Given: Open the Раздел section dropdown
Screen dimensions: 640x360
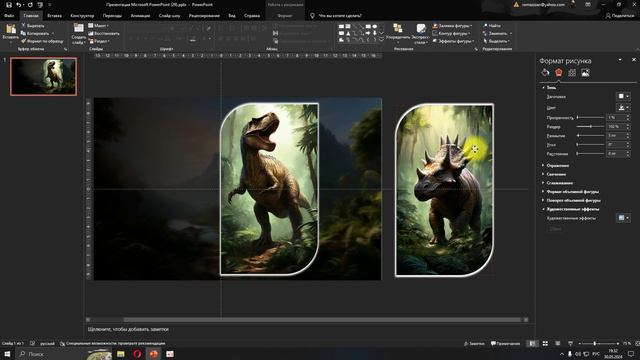Looking at the screenshot, I should (99, 41).
